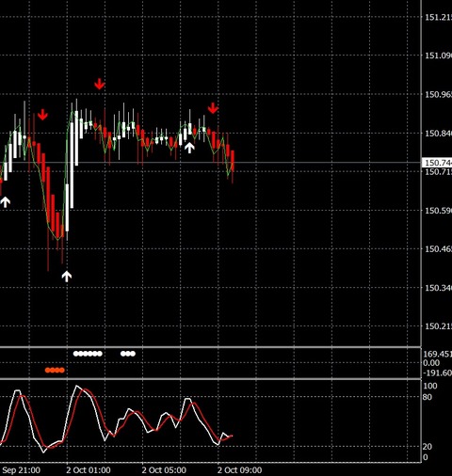Click the 2 Oct 01:00 time label
This screenshot has height=476, width=452.
click(x=89, y=470)
